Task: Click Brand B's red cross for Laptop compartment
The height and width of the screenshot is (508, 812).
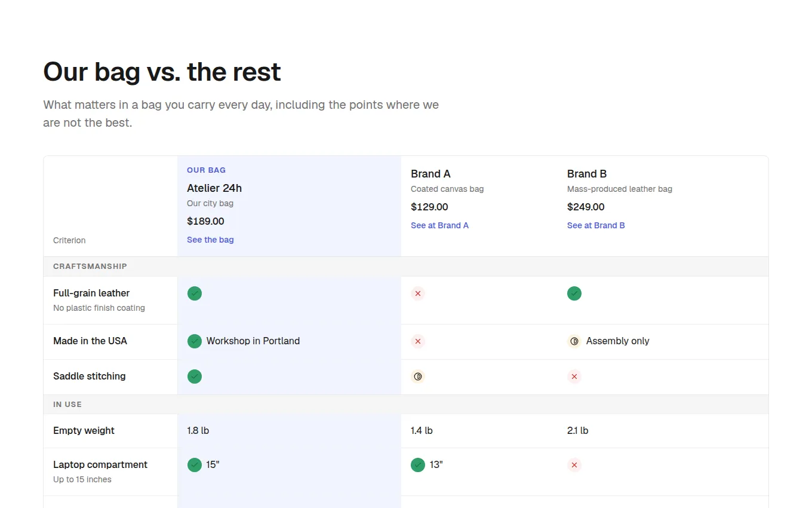Action: pyautogui.click(x=574, y=465)
